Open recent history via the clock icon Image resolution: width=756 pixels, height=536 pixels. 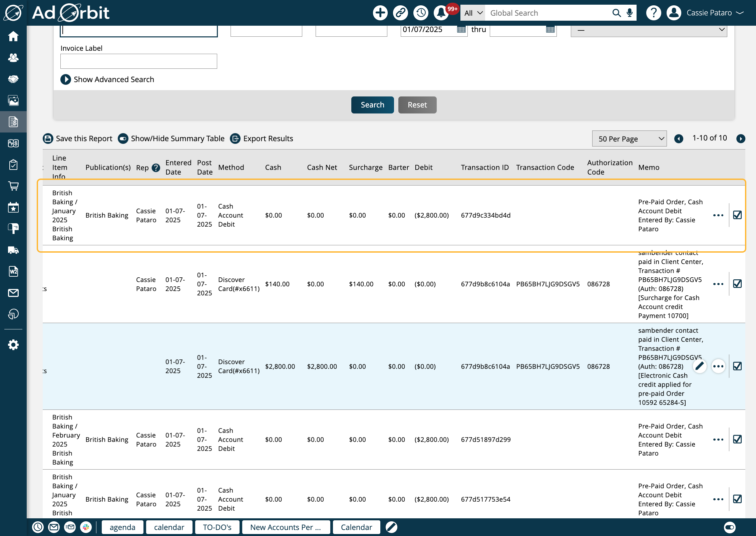coord(421,13)
